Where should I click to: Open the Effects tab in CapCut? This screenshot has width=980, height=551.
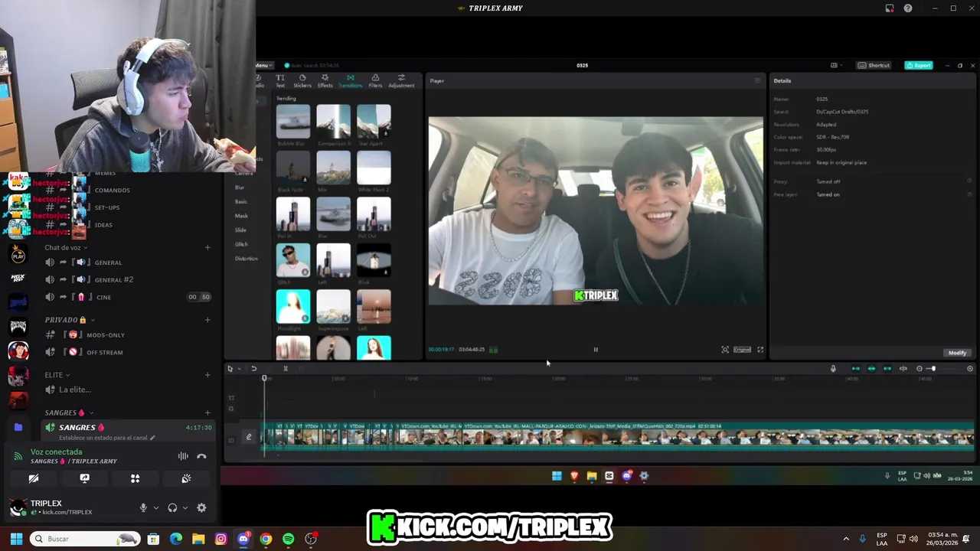click(325, 81)
